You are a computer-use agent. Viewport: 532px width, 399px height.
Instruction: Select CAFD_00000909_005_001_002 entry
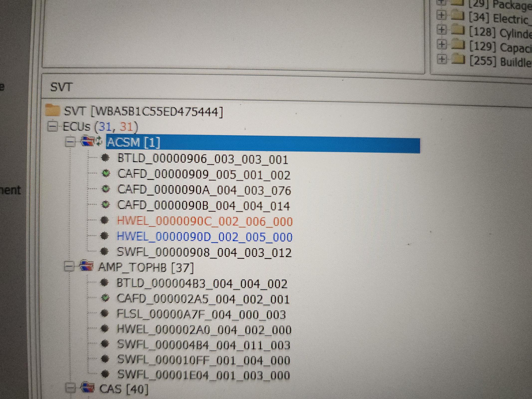[x=204, y=175]
